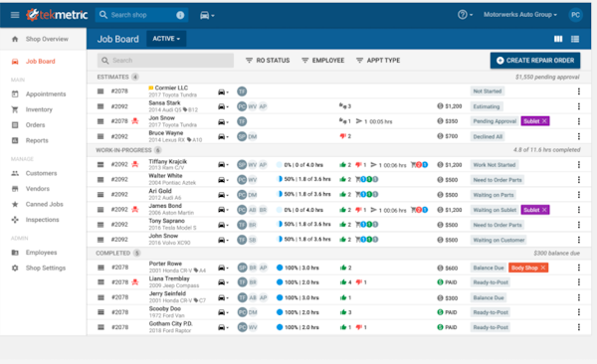
Task: Click the Canned Jobs star icon
Action: [15, 204]
